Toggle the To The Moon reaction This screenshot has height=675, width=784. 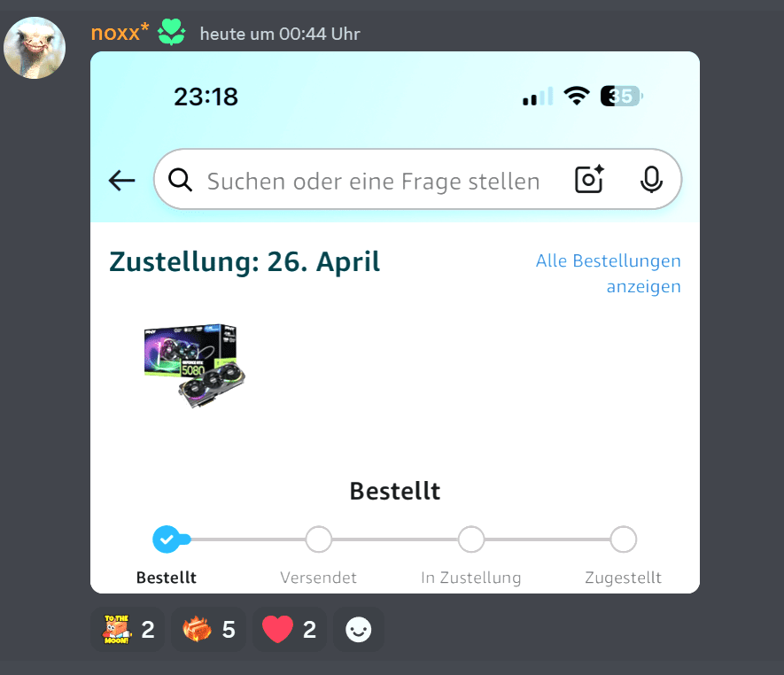128,630
